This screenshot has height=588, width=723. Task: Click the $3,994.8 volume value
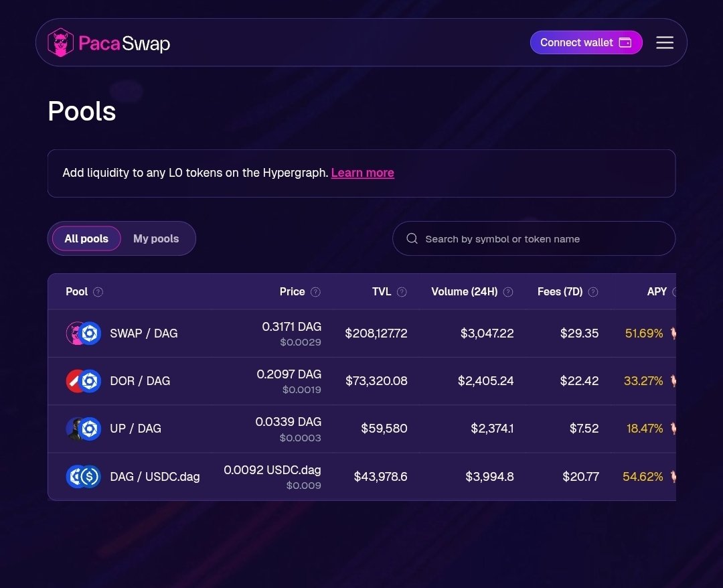click(489, 476)
